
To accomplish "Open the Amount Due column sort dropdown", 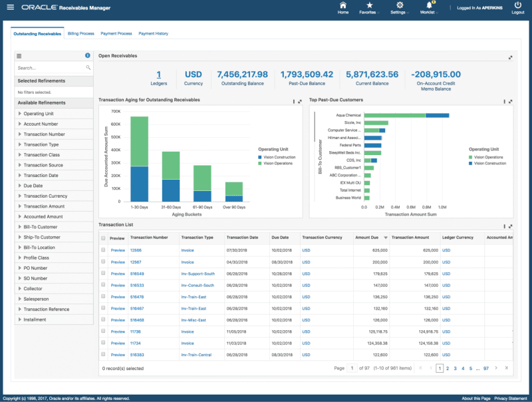I will (384, 237).
